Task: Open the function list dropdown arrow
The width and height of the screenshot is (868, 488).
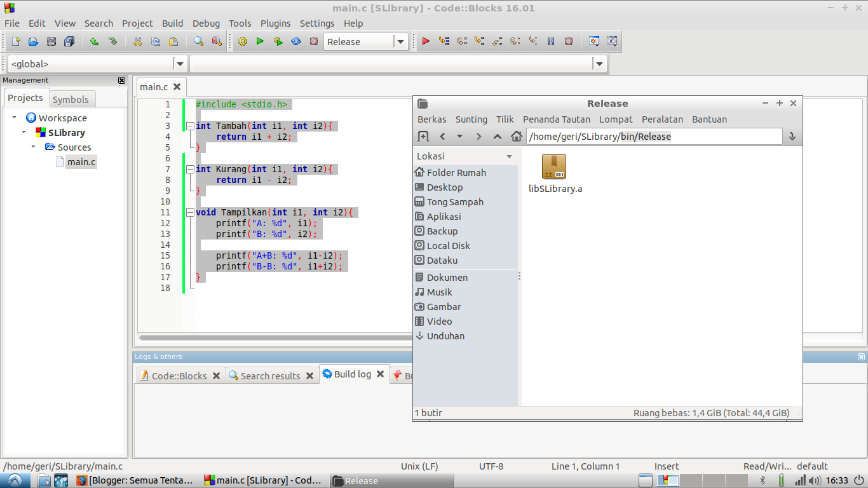Action: (x=599, y=64)
